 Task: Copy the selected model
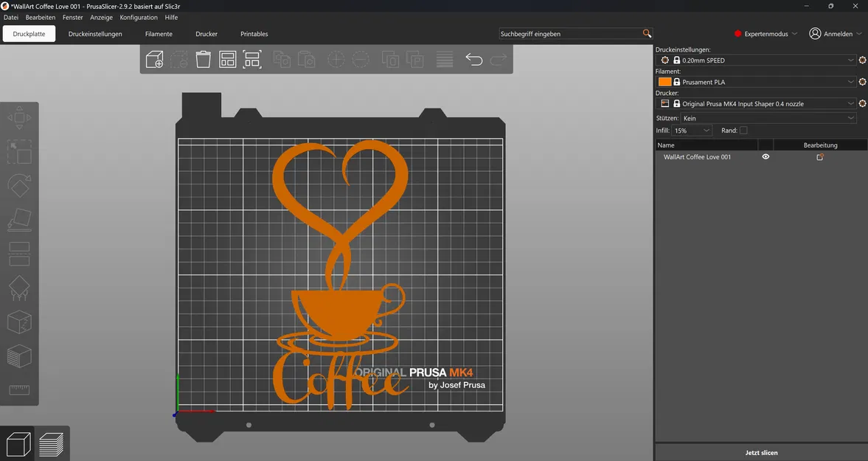[x=281, y=59]
